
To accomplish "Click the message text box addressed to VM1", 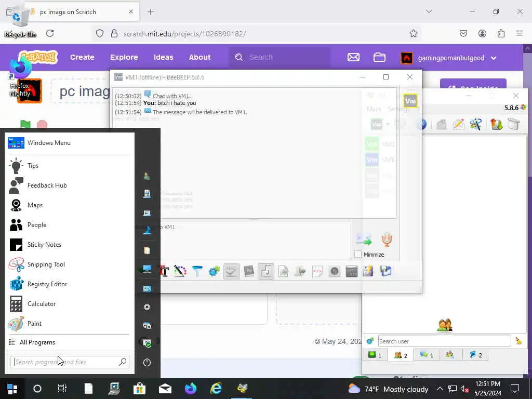I will pyautogui.click(x=256, y=240).
